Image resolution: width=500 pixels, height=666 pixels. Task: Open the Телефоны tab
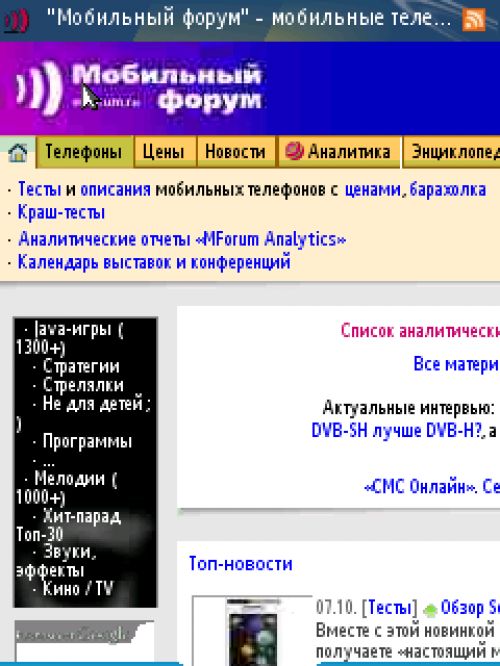(x=85, y=152)
